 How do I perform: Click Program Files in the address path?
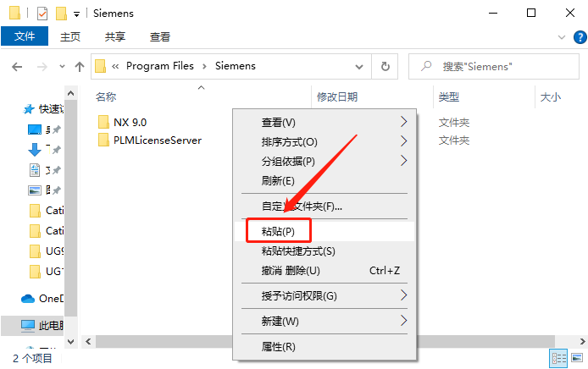coord(160,66)
